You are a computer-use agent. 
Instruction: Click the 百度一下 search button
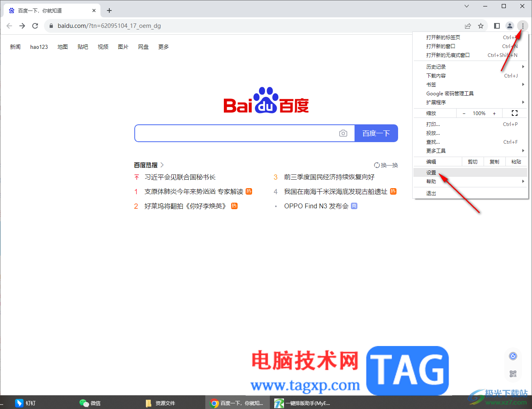tap(376, 133)
